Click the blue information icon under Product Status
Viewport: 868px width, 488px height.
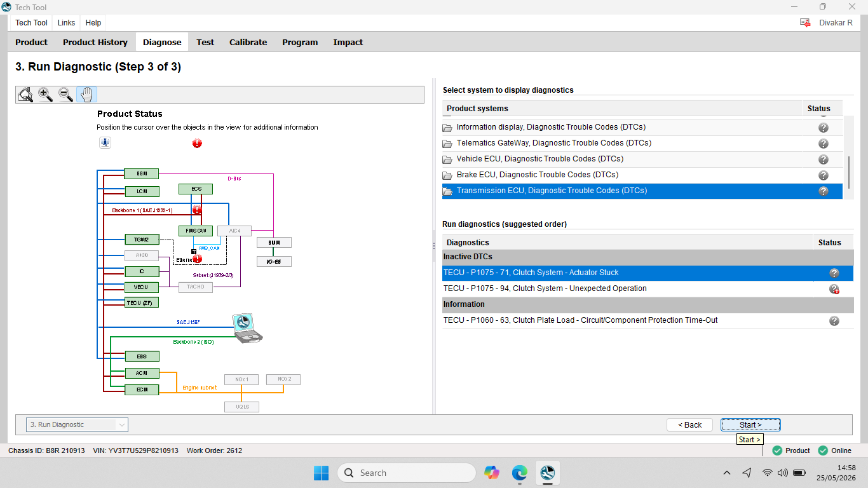[x=105, y=143]
